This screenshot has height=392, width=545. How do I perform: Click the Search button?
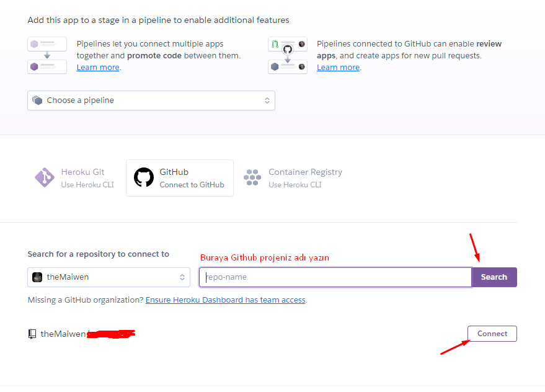coord(494,277)
